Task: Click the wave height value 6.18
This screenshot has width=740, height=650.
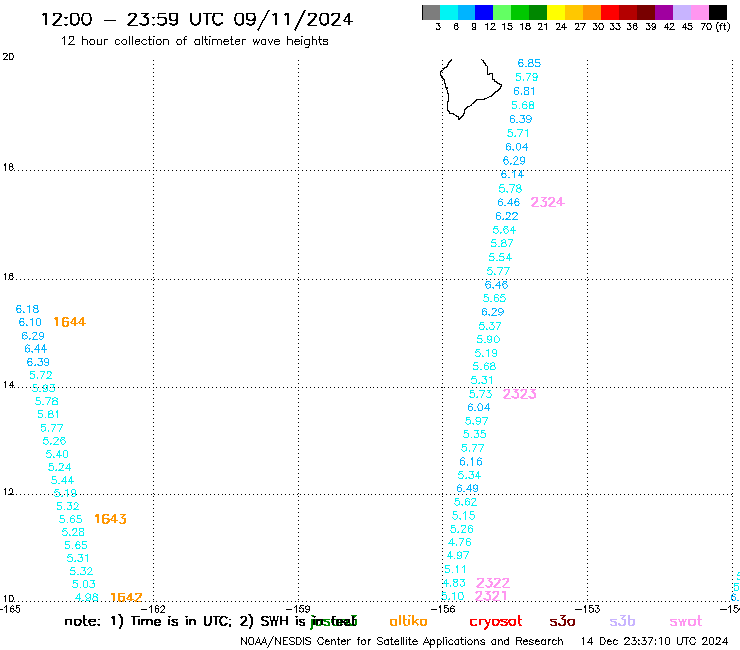Action: [x=27, y=309]
